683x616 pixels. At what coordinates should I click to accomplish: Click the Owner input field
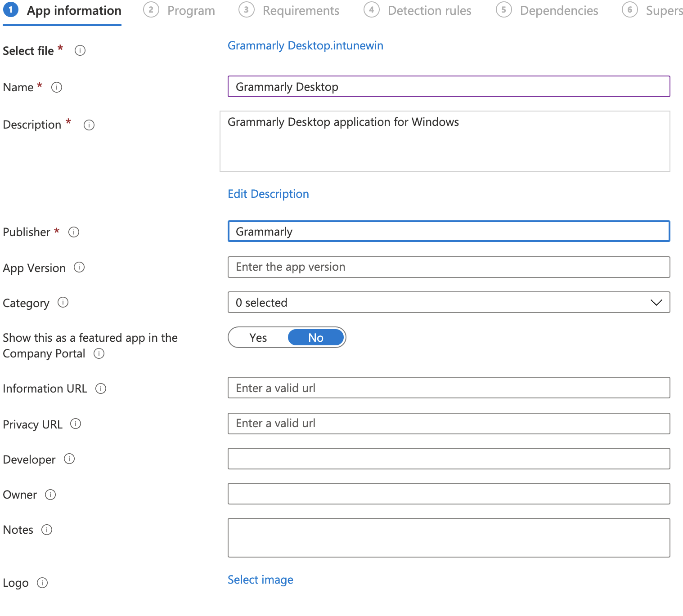[x=449, y=494]
